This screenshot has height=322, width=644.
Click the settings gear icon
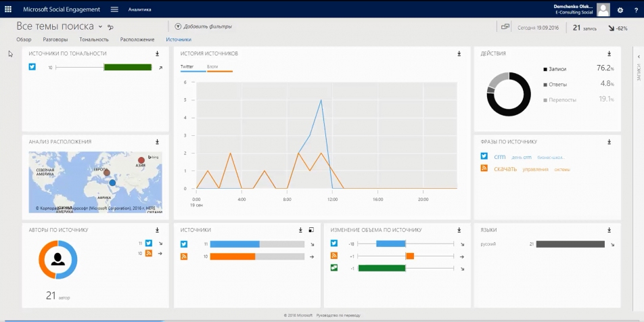click(620, 10)
